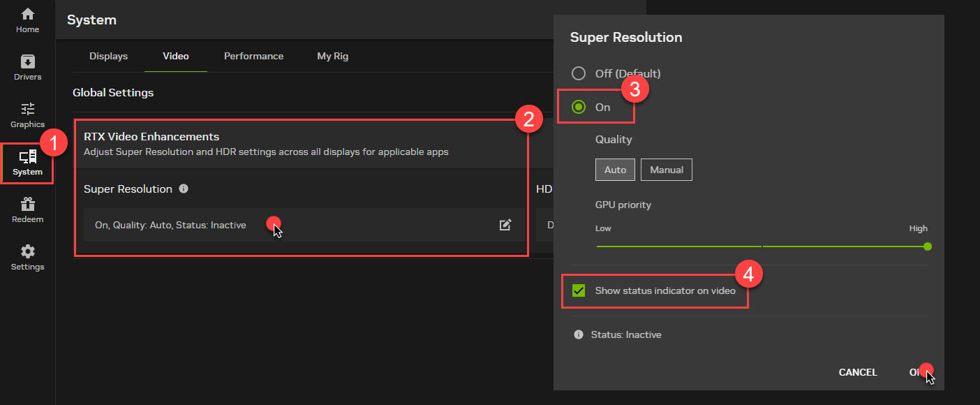The image size is (980, 405).
Task: Click the Status Inactive info icon
Action: pyautogui.click(x=578, y=334)
